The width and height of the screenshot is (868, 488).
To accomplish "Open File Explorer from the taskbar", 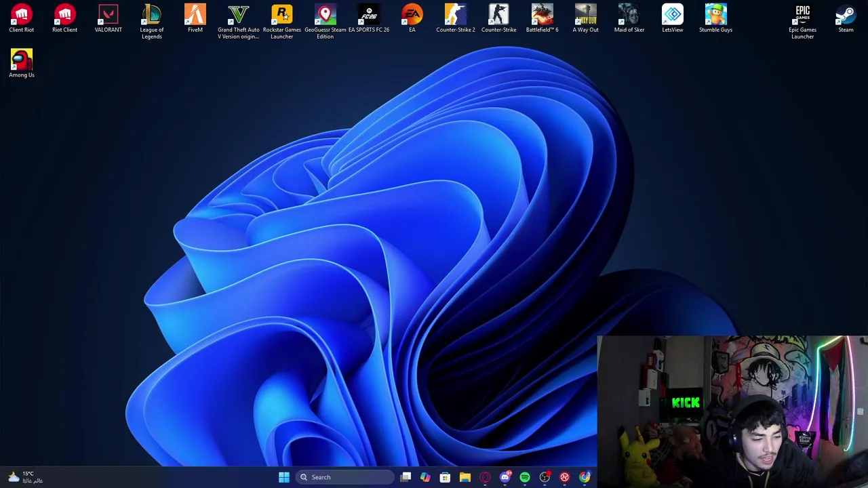I will click(x=465, y=477).
